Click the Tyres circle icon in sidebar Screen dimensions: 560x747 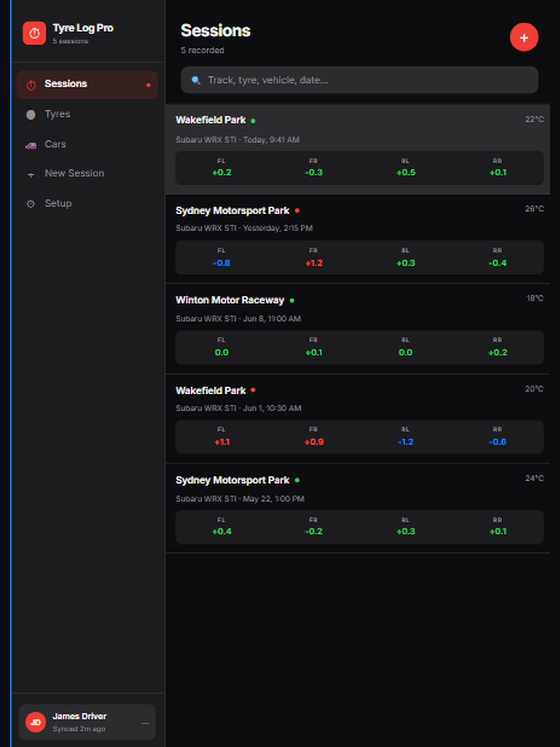click(31, 115)
